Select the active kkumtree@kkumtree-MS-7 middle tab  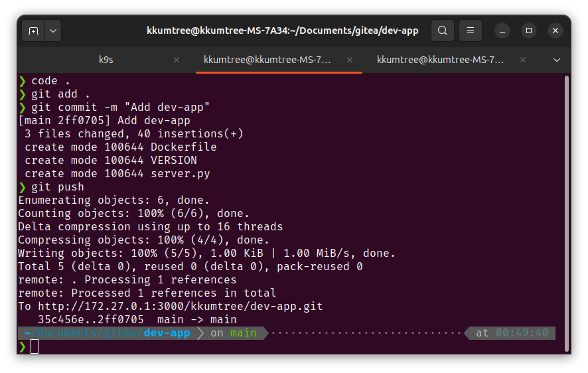[267, 60]
